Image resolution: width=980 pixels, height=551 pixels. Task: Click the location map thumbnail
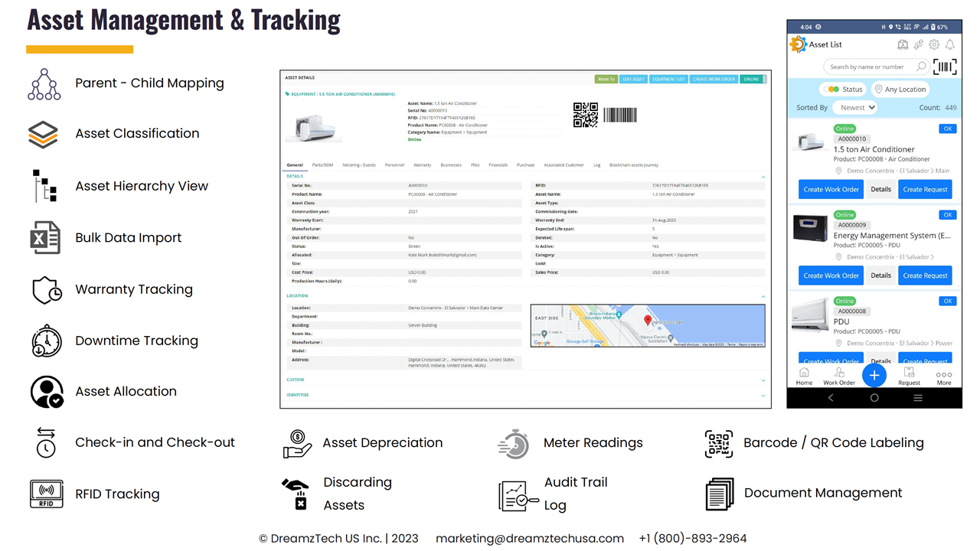(648, 326)
